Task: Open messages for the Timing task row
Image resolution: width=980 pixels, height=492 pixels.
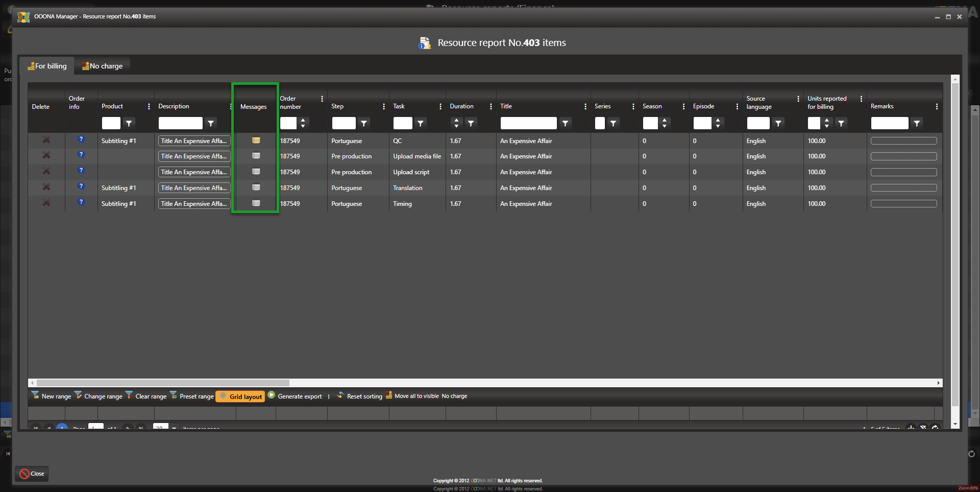Action: tap(256, 203)
